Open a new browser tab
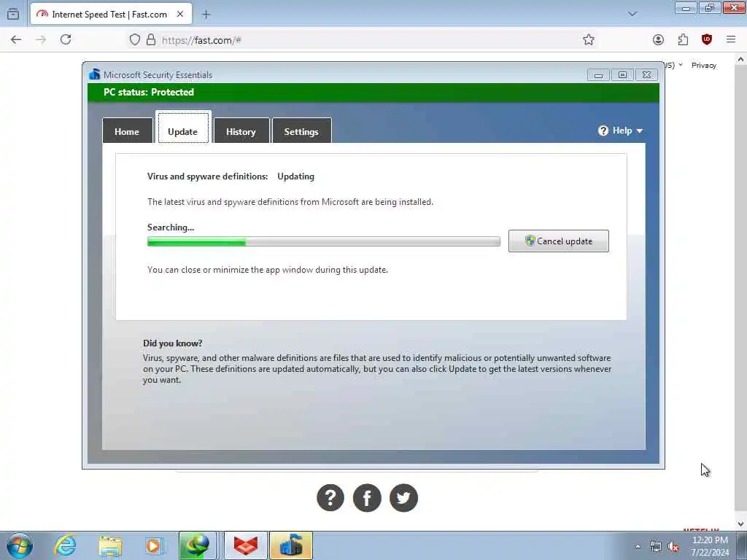The image size is (747, 560). point(206,15)
